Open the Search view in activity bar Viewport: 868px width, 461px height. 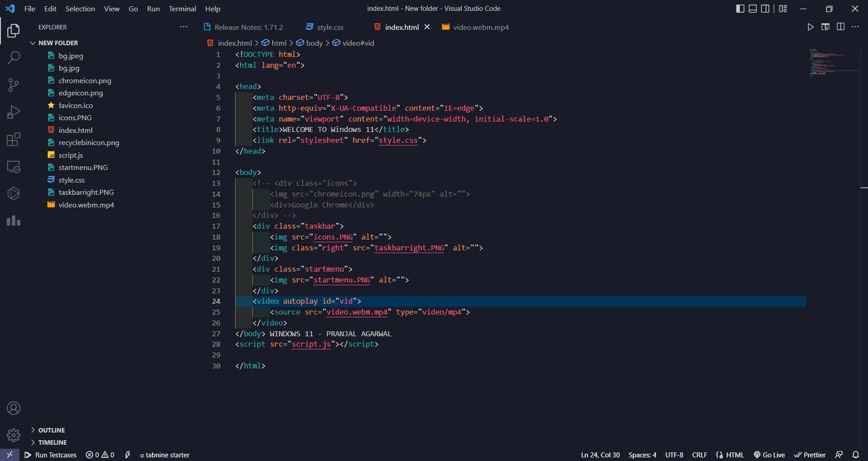(13, 58)
